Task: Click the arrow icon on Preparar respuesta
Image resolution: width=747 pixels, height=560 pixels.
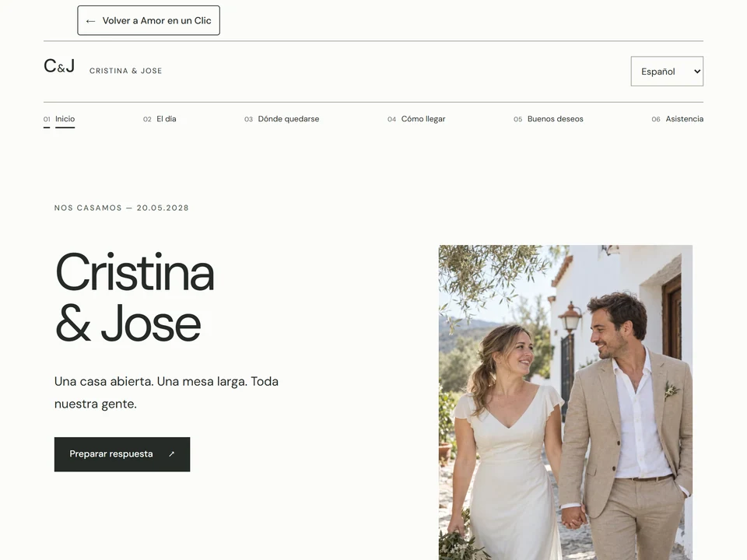Action: [x=171, y=454]
